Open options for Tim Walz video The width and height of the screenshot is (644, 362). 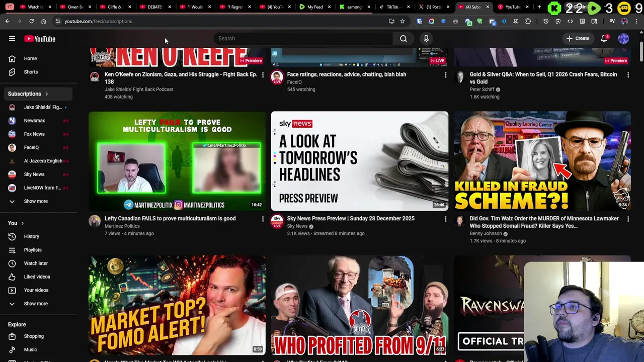tap(628, 219)
